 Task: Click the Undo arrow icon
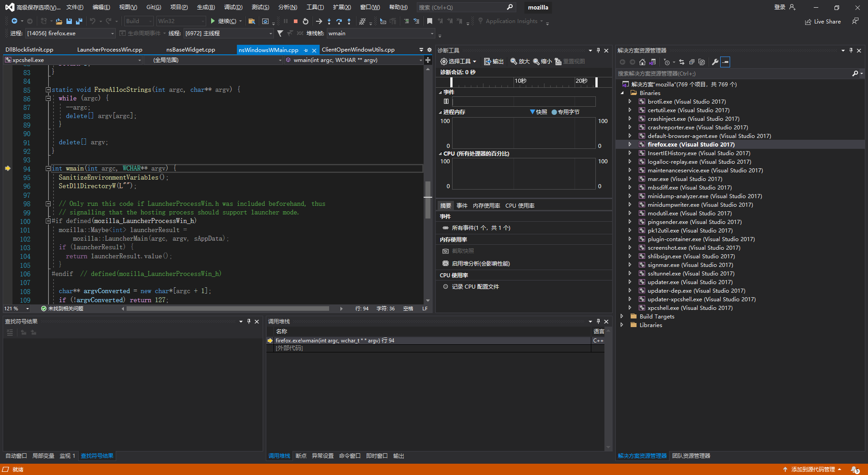coord(93,21)
